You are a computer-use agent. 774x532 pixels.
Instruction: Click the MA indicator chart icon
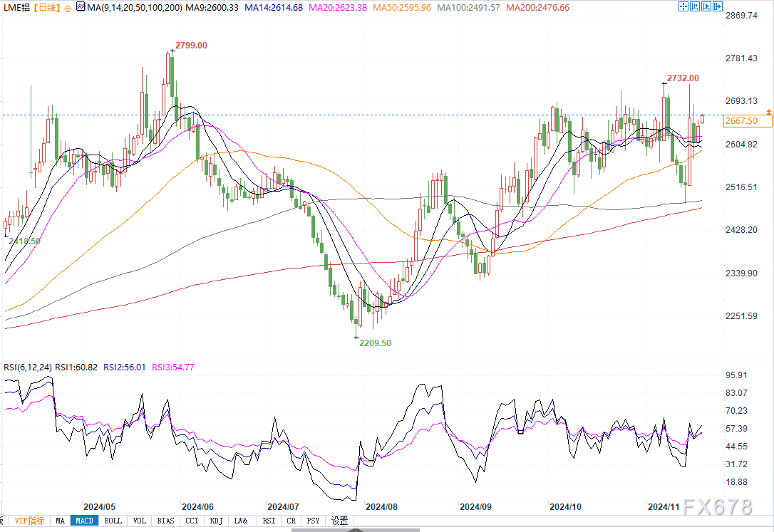pos(79,6)
